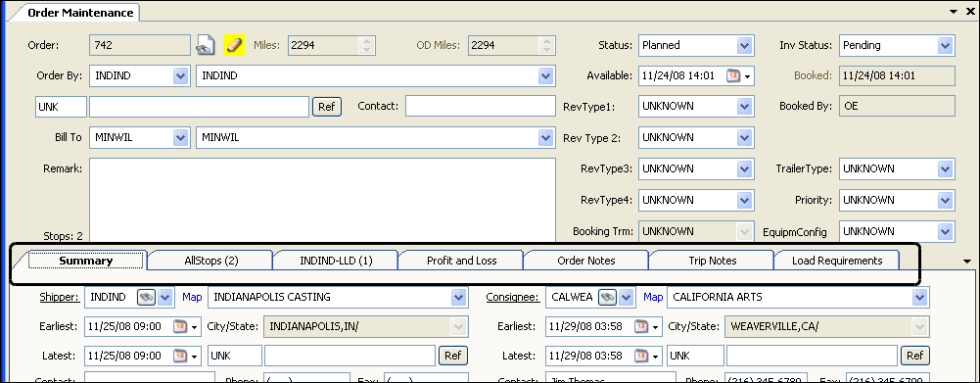Click inside the Remark text area
This screenshot has width=980, height=383.
[x=322, y=200]
